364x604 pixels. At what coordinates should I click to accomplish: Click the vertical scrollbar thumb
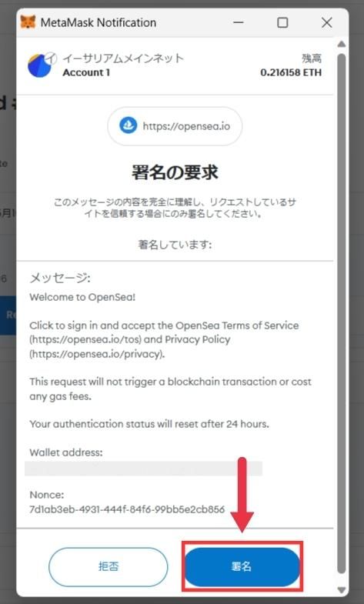(341, 314)
